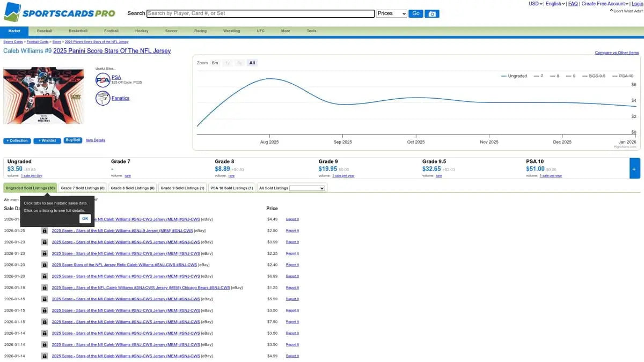This screenshot has height=362, width=644.
Task: Switch to Grade 7 Sold Listings tab
Action: 83,188
